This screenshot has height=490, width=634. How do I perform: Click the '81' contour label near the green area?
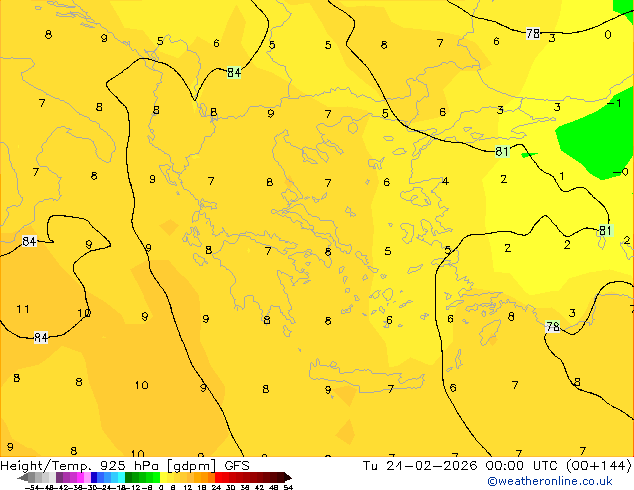502,151
